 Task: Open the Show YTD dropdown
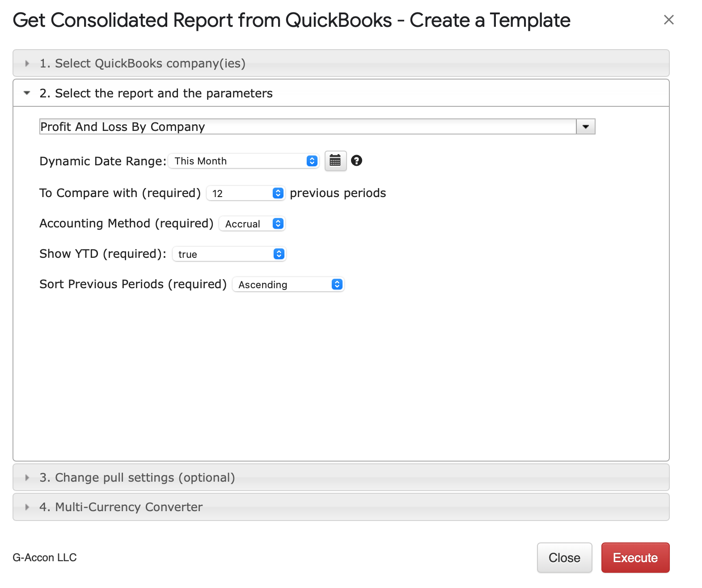pos(229,254)
